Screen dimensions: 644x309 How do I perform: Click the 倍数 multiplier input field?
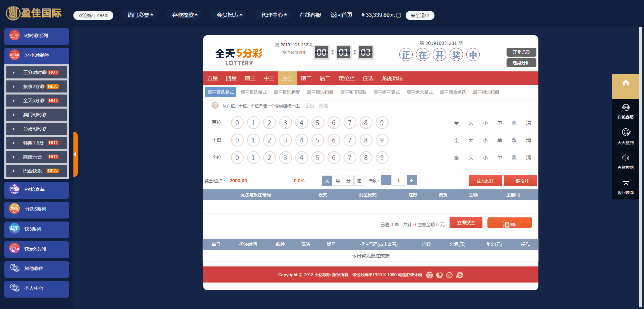coord(399,181)
